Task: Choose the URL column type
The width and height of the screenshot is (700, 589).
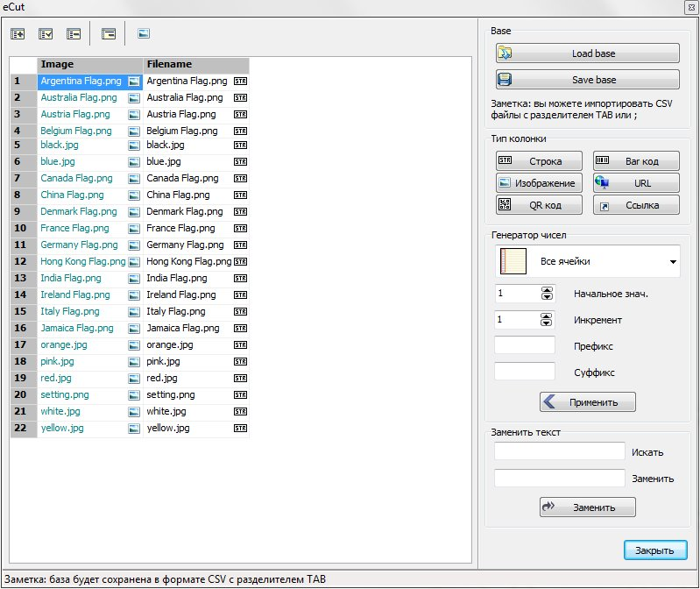Action: point(636,183)
